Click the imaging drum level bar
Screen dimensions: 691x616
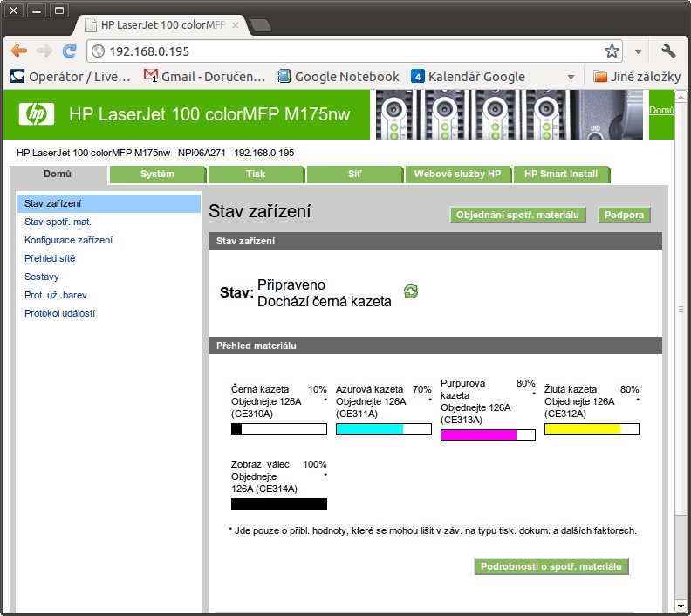(x=279, y=503)
